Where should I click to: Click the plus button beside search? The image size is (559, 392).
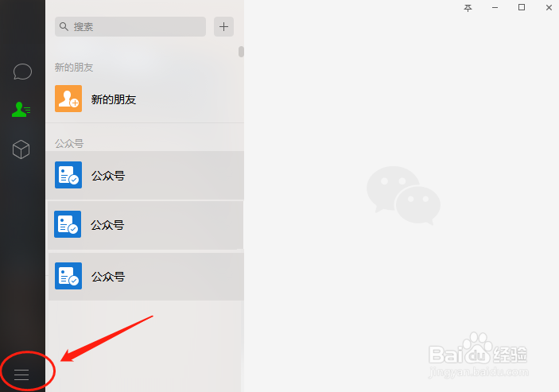224,27
